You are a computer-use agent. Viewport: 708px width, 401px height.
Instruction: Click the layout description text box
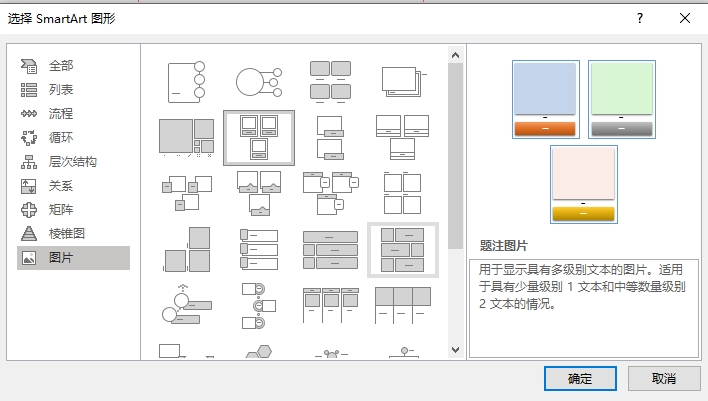click(584, 308)
